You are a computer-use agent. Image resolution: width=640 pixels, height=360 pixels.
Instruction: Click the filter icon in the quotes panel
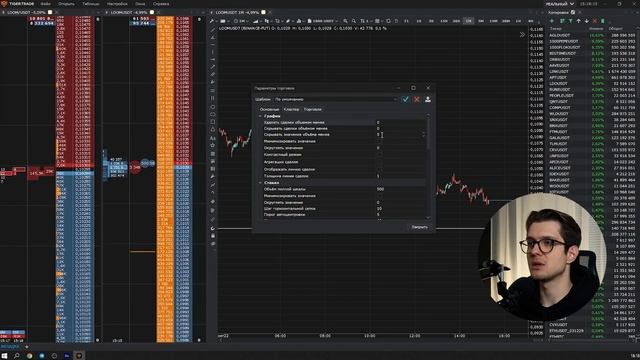[570, 21]
